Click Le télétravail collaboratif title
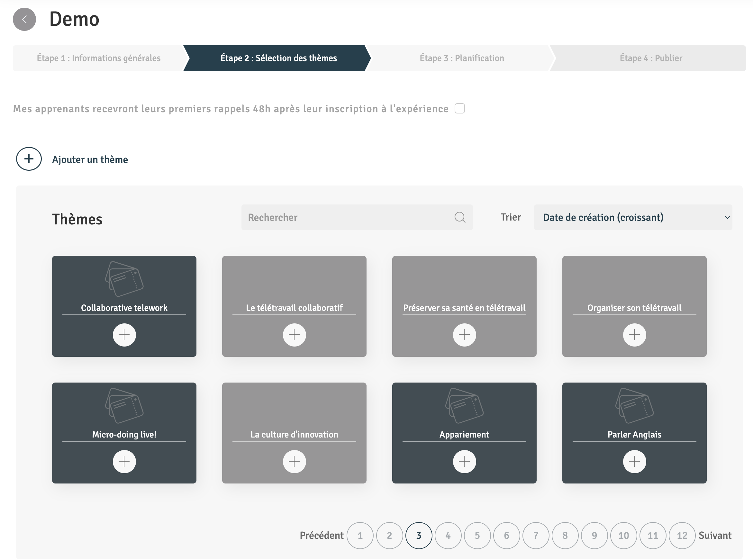The image size is (753, 560). [x=294, y=308]
